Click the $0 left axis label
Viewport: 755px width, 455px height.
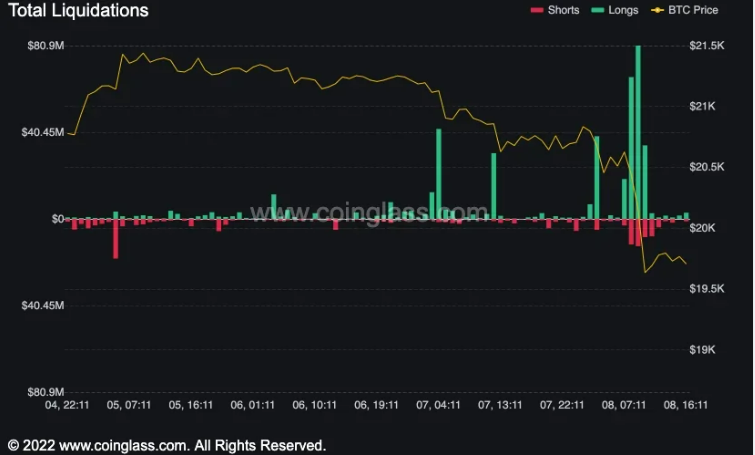point(58,219)
